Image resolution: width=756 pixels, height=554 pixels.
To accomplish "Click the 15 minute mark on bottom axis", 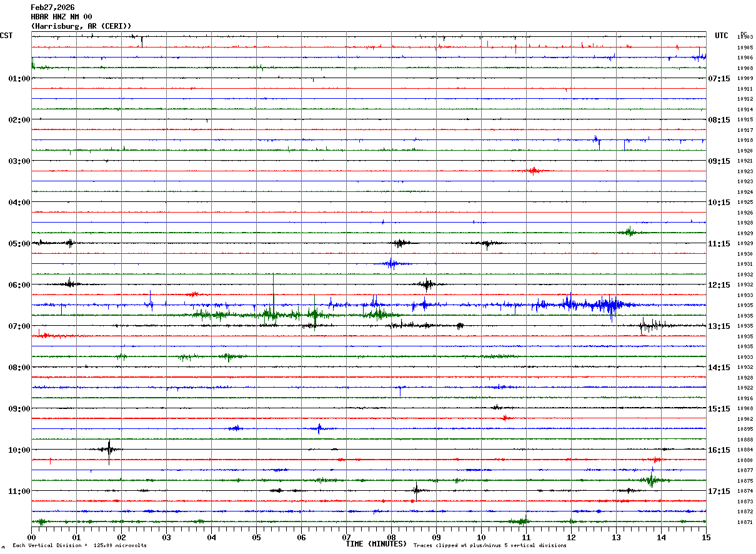I will tap(705, 537).
